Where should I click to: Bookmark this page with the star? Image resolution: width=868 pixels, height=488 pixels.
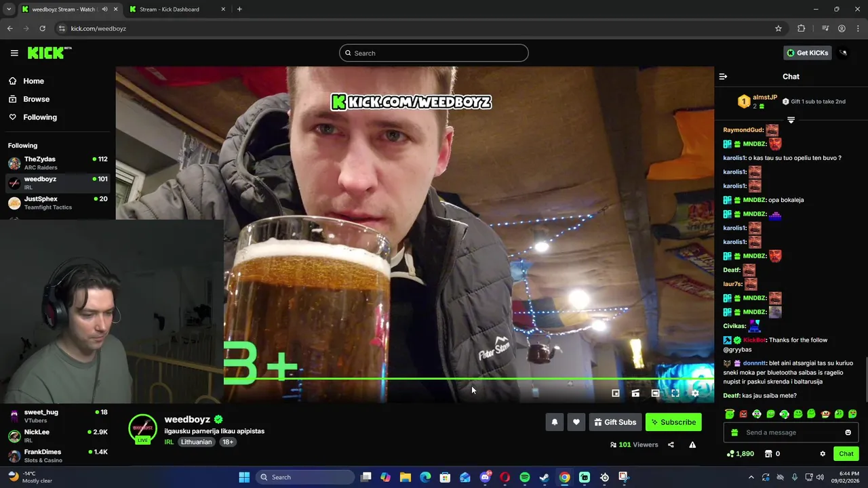pos(778,28)
